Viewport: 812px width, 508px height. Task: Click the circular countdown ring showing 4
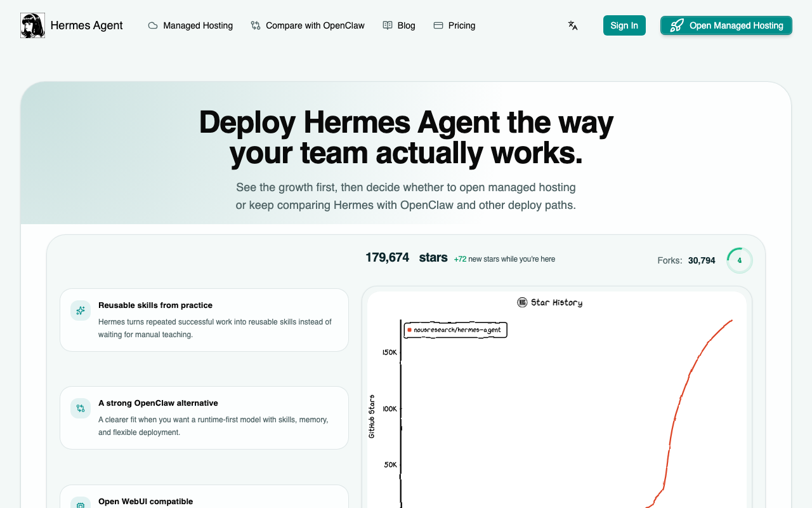pyautogui.click(x=740, y=260)
